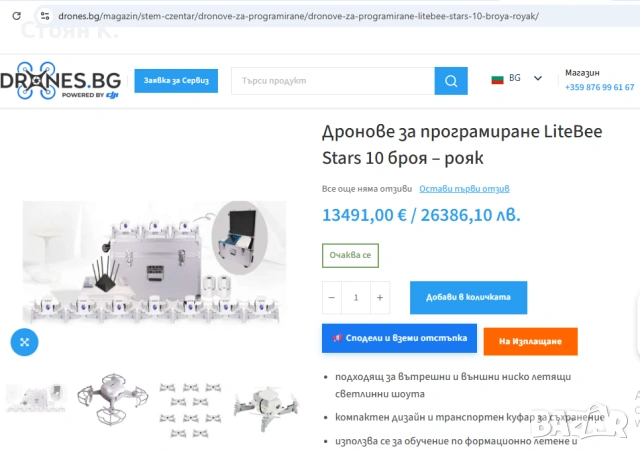Expand the BG language dropdown chevron

(x=538, y=78)
